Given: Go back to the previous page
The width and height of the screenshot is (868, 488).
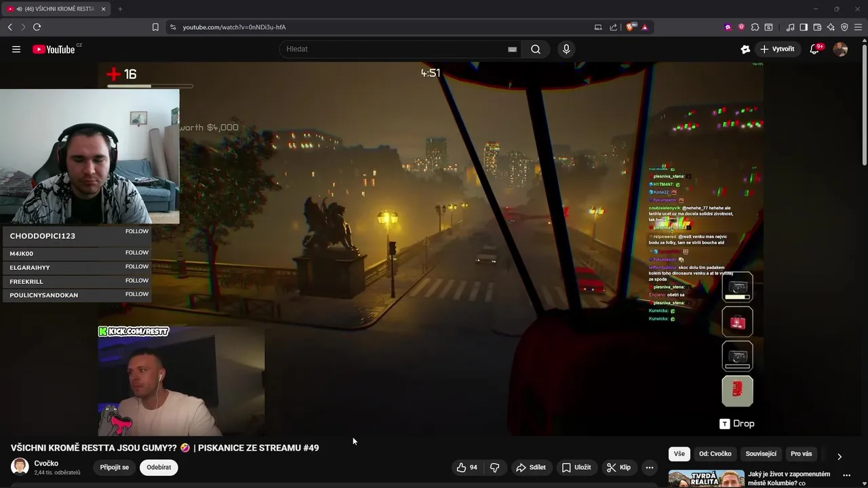Looking at the screenshot, I should [9, 27].
